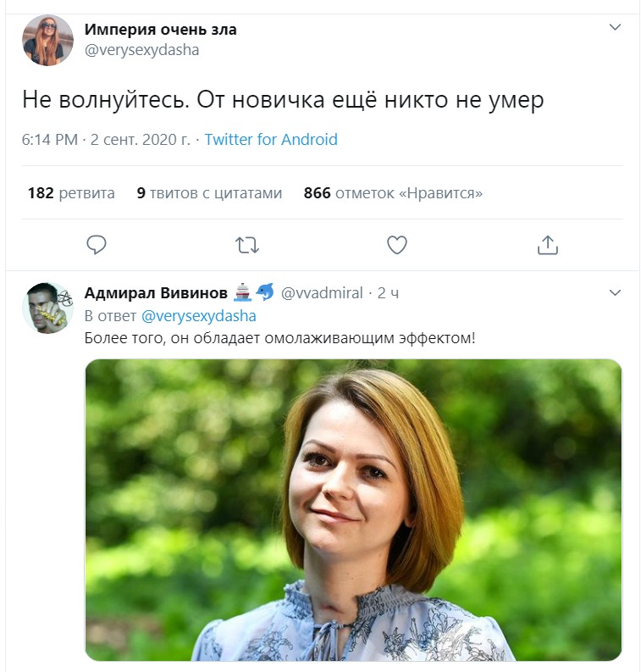Expand the main tweet options chevron

(x=616, y=27)
